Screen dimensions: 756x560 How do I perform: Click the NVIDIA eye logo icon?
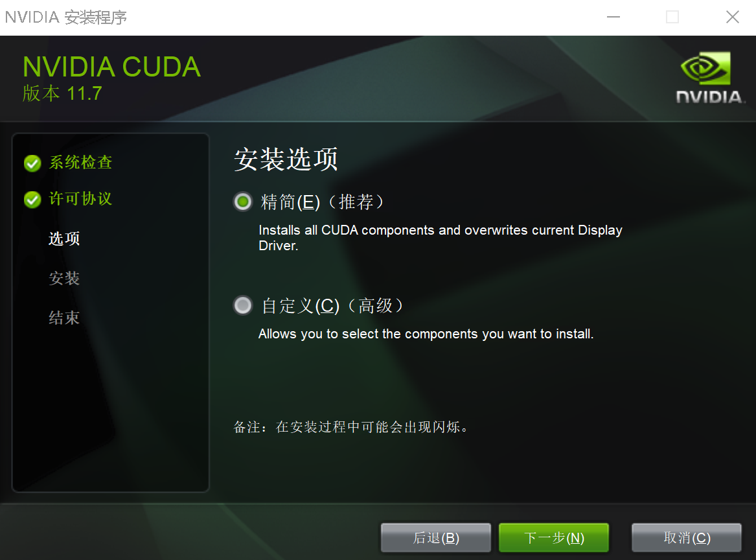point(706,69)
